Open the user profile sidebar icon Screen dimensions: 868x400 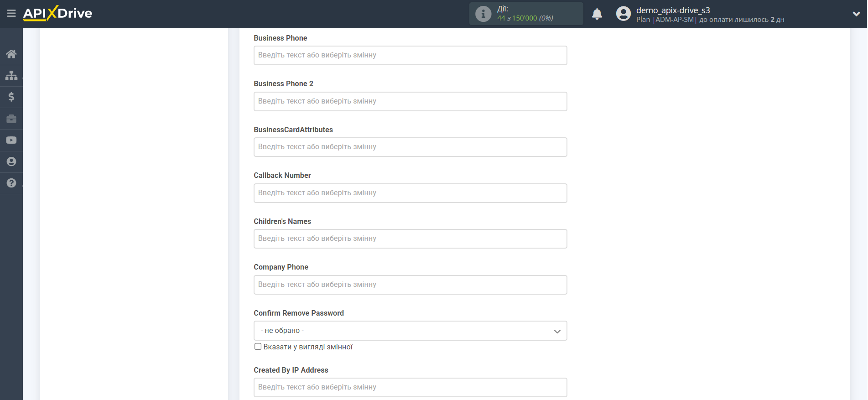click(x=11, y=161)
